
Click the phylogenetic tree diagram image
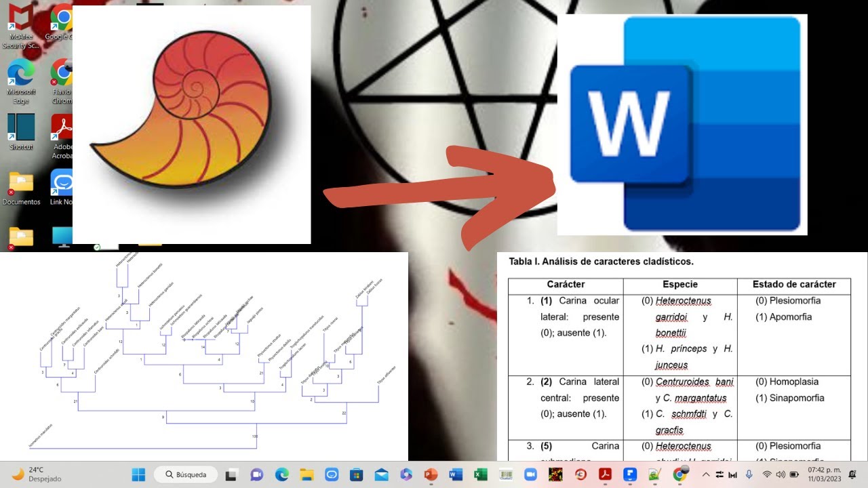point(203,357)
